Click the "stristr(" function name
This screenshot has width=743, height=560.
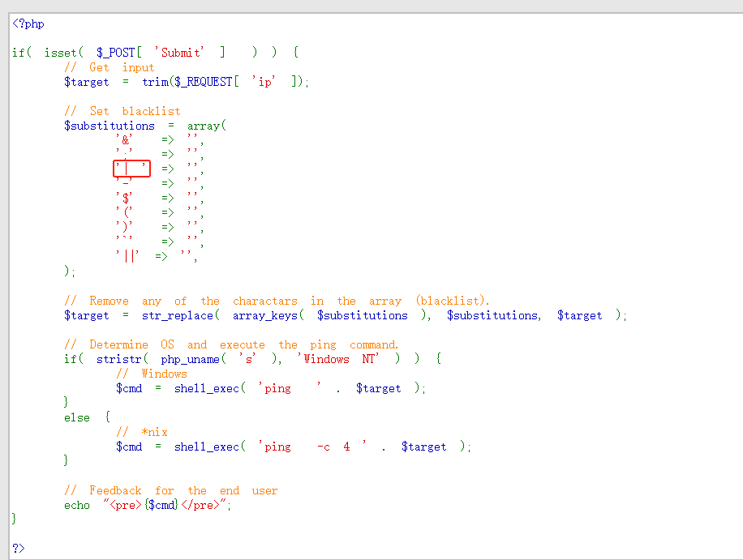point(122,359)
